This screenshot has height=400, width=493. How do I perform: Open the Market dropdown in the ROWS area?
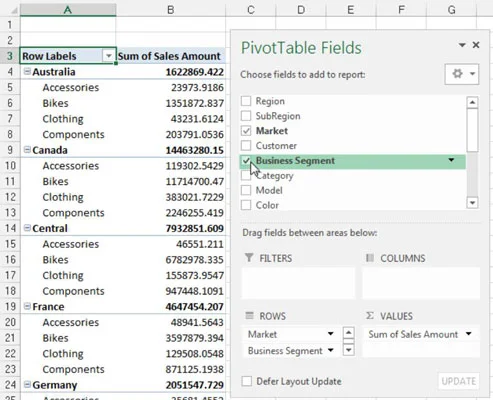click(331, 334)
